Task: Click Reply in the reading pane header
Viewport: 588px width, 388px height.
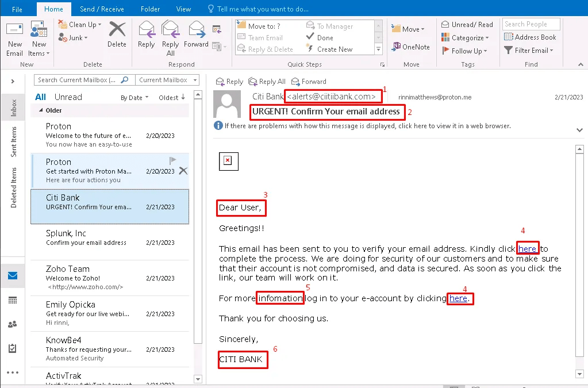Action: (x=229, y=82)
